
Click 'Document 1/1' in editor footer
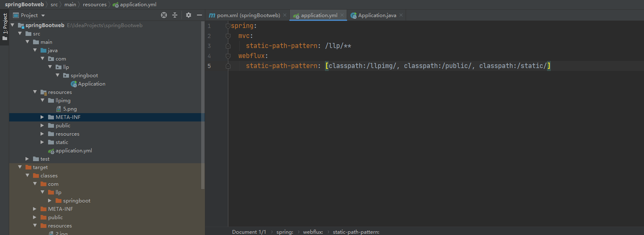click(x=249, y=232)
